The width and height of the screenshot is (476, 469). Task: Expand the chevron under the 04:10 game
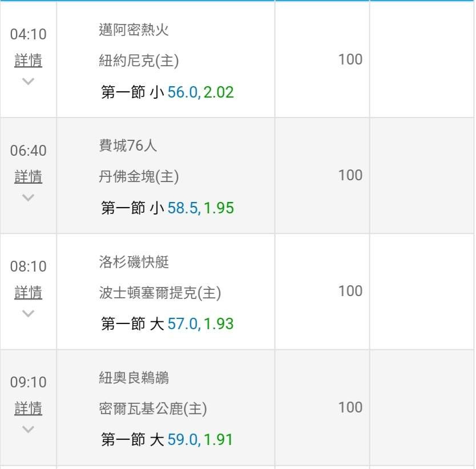point(28,81)
